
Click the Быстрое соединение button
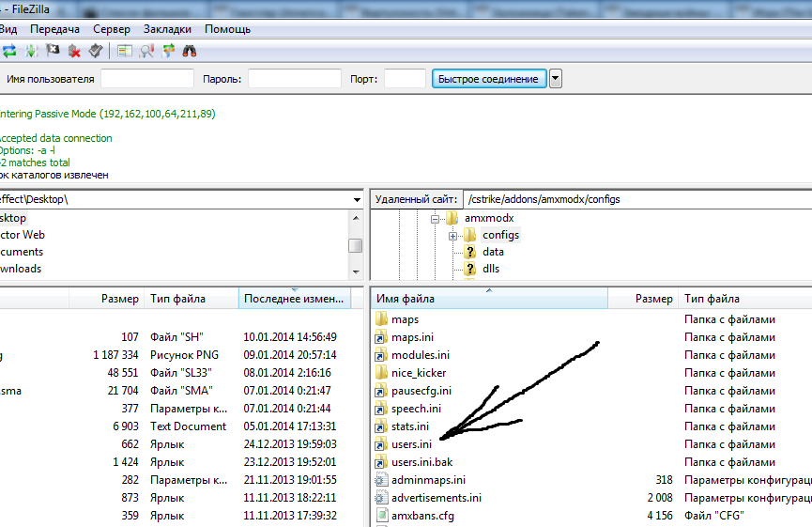click(x=489, y=79)
